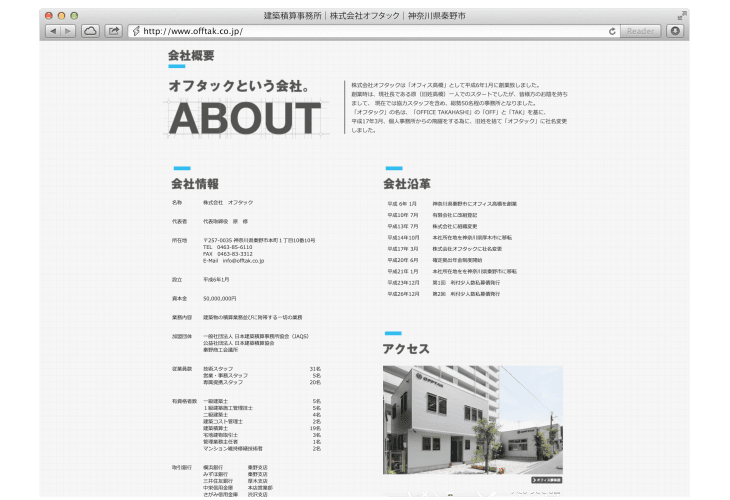730x500 pixels.
Task: Click the 19名 qualification count
Action: tap(315, 428)
